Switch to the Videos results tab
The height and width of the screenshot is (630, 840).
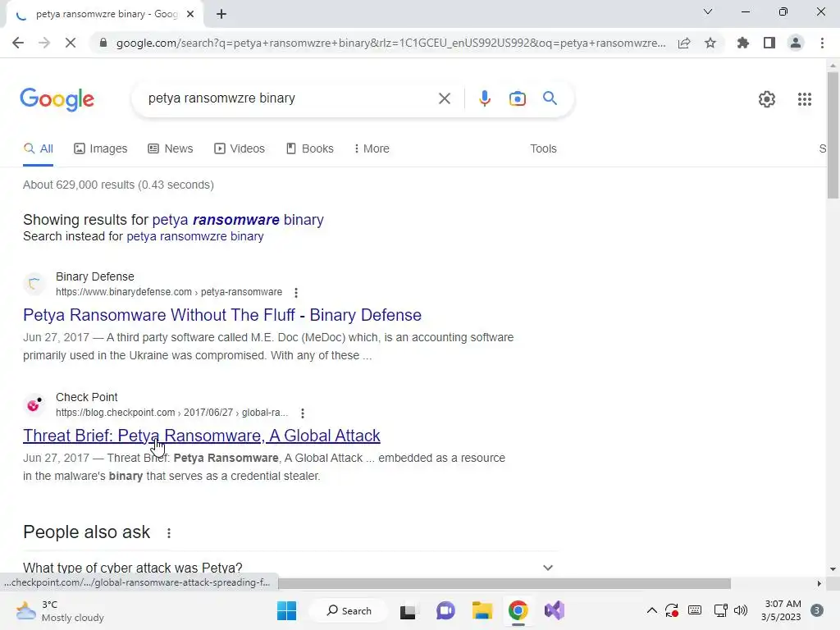[240, 148]
